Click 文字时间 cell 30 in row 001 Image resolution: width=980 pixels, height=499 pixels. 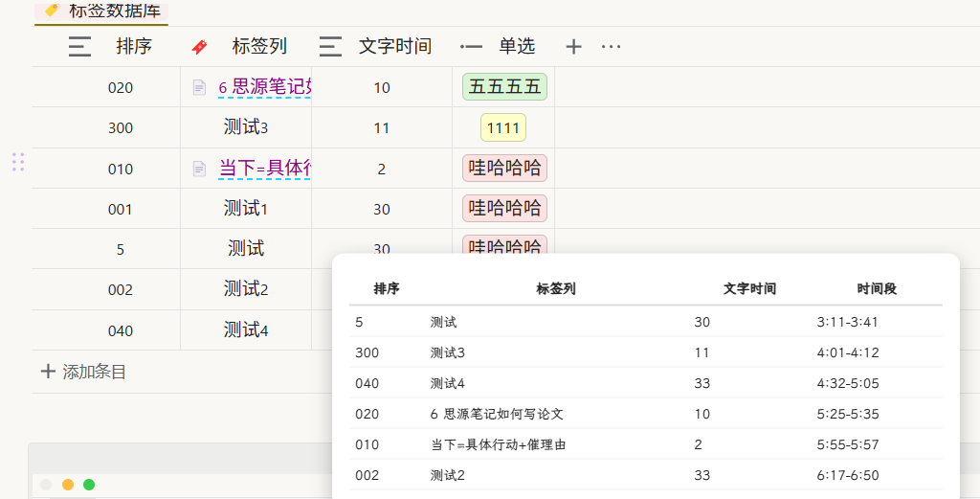pyautogui.click(x=382, y=209)
